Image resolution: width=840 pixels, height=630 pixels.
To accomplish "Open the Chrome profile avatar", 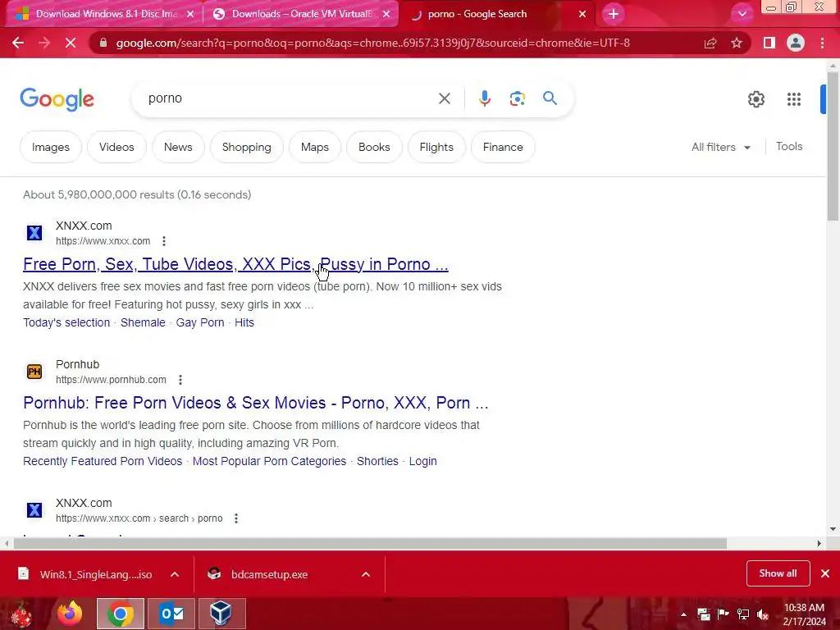I will (796, 43).
